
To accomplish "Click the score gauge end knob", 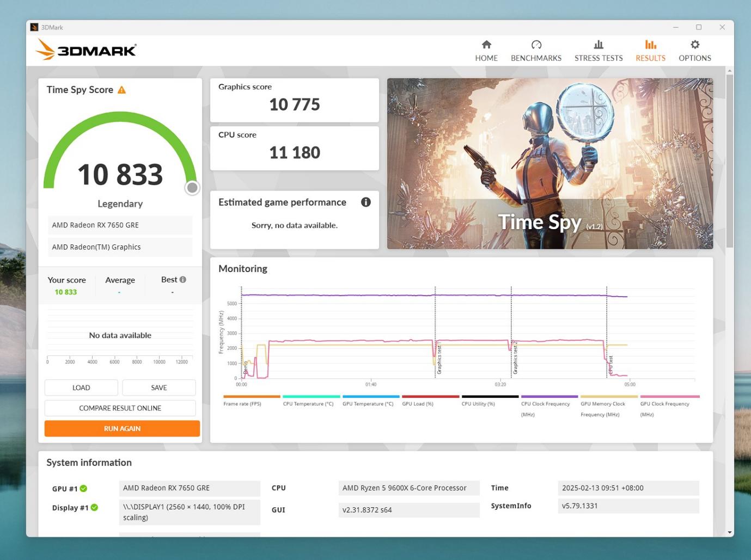I will pyautogui.click(x=192, y=188).
